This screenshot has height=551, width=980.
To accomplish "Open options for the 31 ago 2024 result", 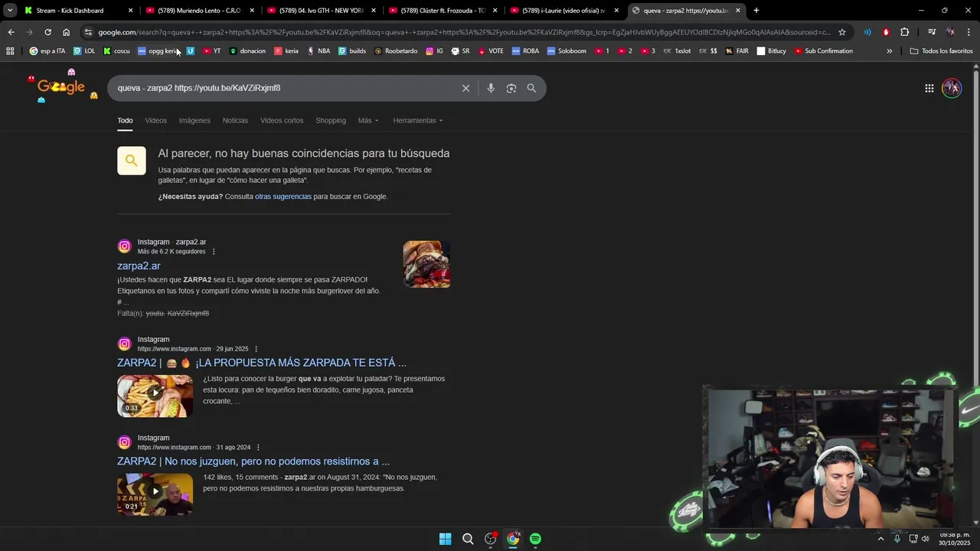I will [258, 448].
